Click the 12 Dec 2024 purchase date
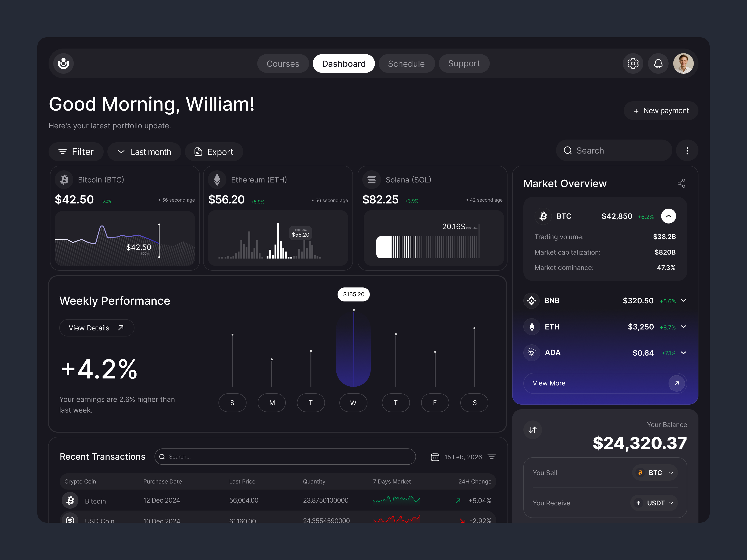 (x=162, y=500)
